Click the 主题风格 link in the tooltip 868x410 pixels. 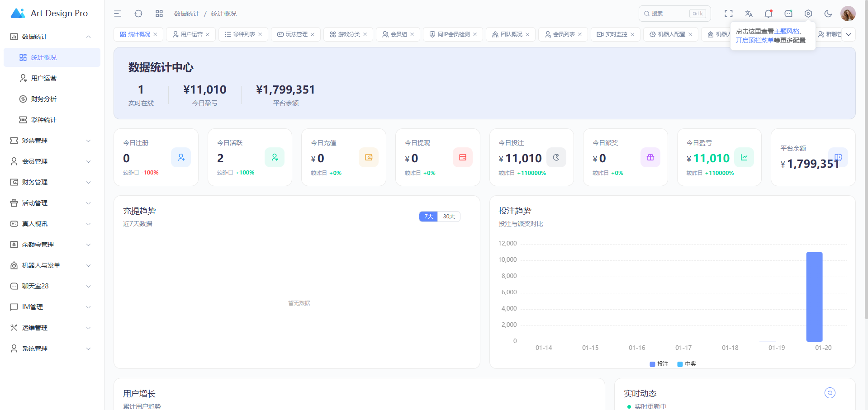pos(786,31)
